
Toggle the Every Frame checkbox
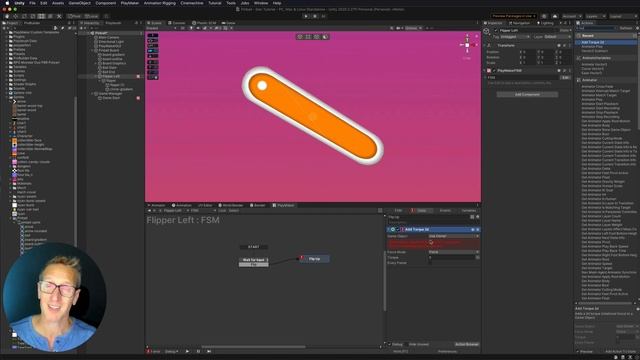(430, 263)
